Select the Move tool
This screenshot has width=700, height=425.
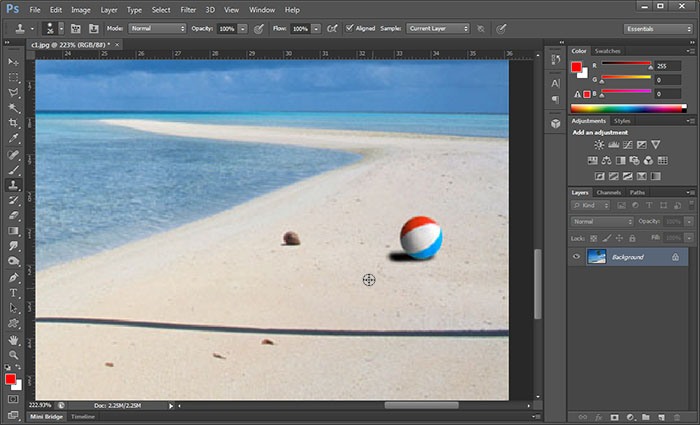[13, 61]
